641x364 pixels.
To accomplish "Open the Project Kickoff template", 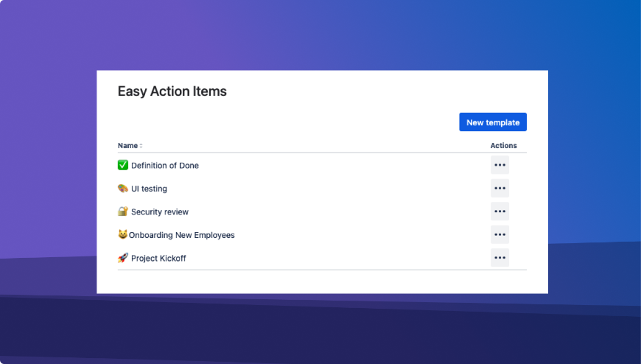I will click(158, 259).
